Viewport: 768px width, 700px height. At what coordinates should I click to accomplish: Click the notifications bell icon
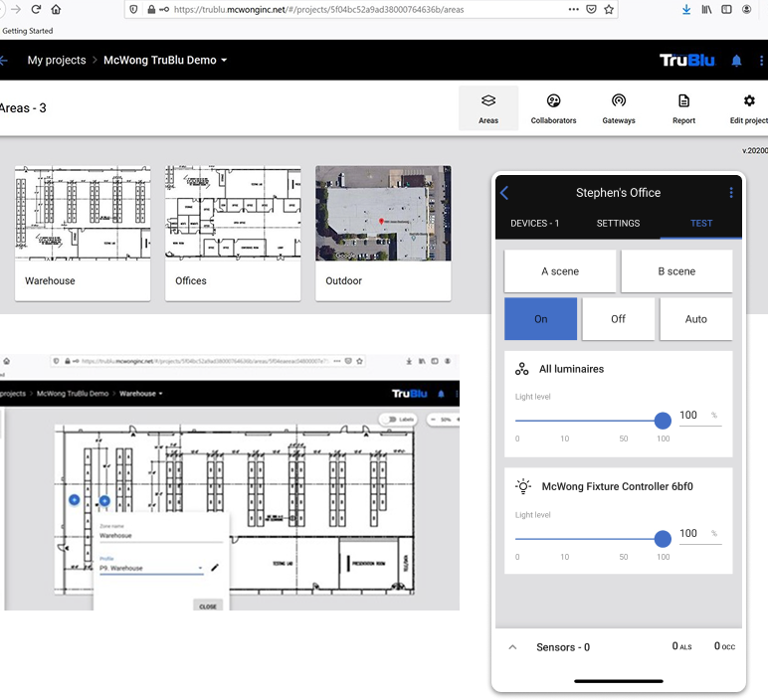[x=736, y=61]
